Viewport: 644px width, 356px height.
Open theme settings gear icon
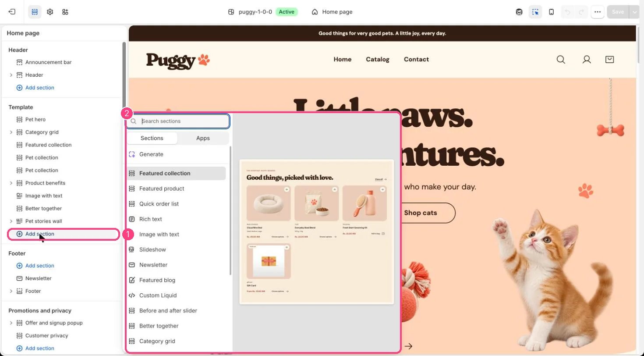50,12
